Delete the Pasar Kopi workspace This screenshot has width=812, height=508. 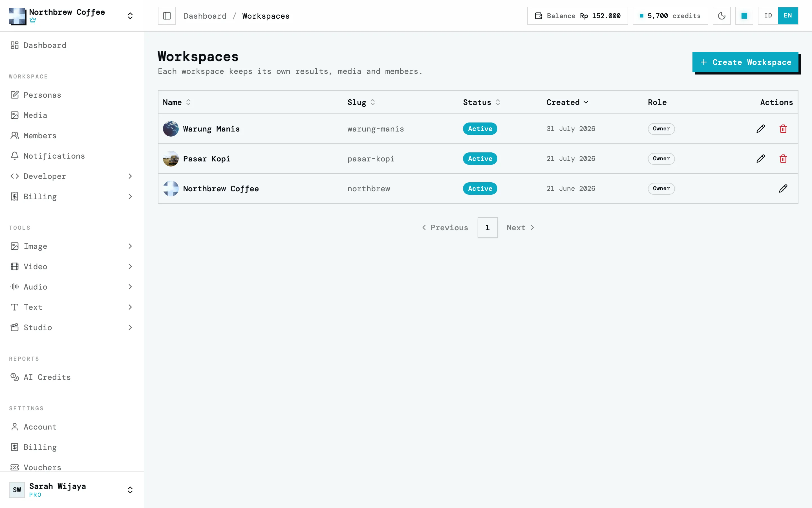coord(783,159)
